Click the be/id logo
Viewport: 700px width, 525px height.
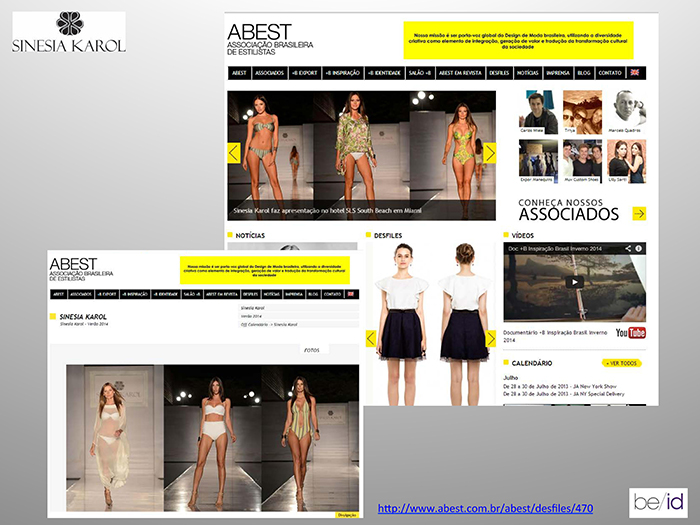[x=658, y=503]
